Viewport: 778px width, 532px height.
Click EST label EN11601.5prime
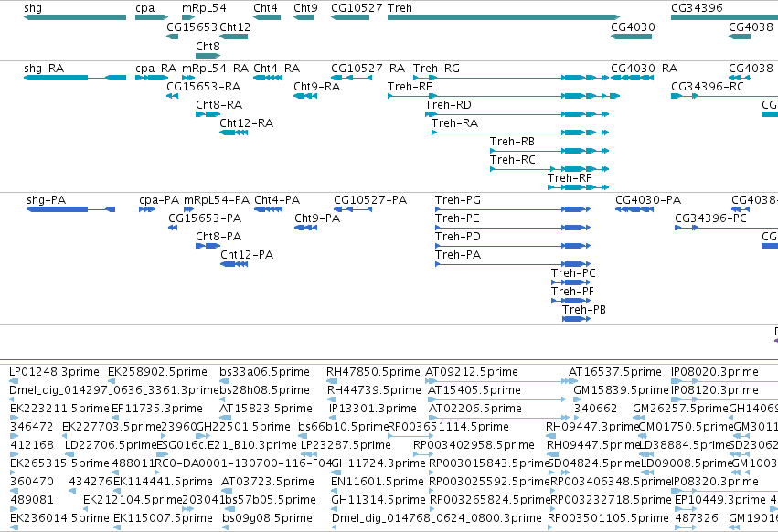[x=377, y=482]
